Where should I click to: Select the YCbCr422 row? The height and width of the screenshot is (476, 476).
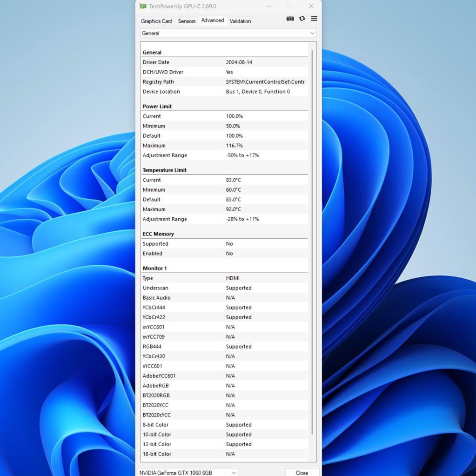point(225,317)
